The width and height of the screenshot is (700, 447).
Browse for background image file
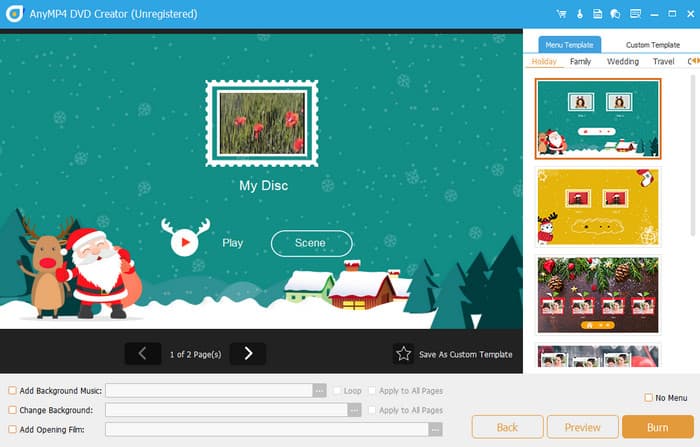pos(354,410)
